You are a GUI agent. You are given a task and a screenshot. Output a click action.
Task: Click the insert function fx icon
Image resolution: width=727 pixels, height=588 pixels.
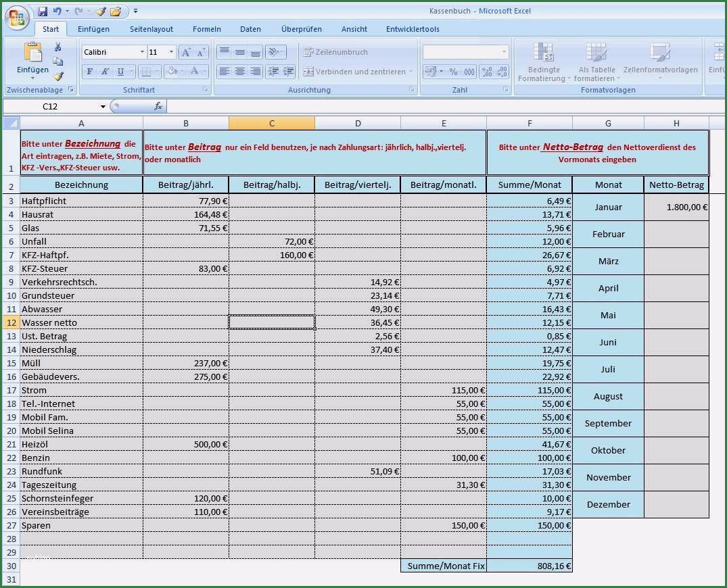point(158,106)
